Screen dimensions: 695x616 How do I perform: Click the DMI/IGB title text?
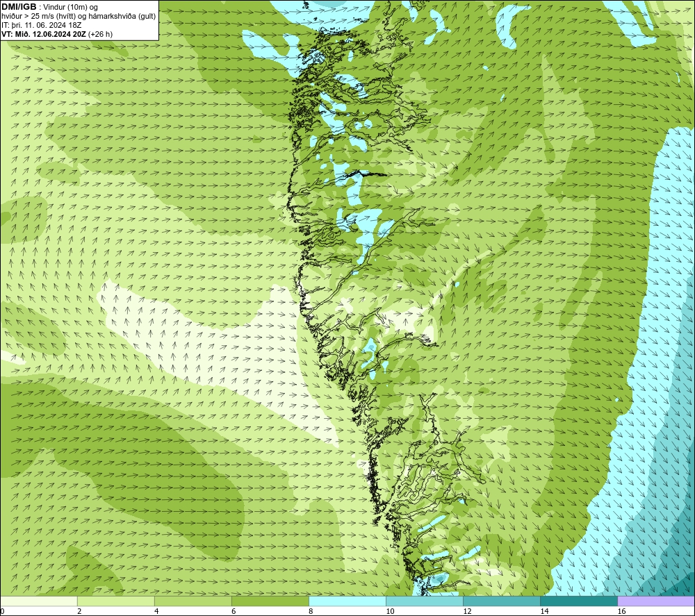click(19, 7)
